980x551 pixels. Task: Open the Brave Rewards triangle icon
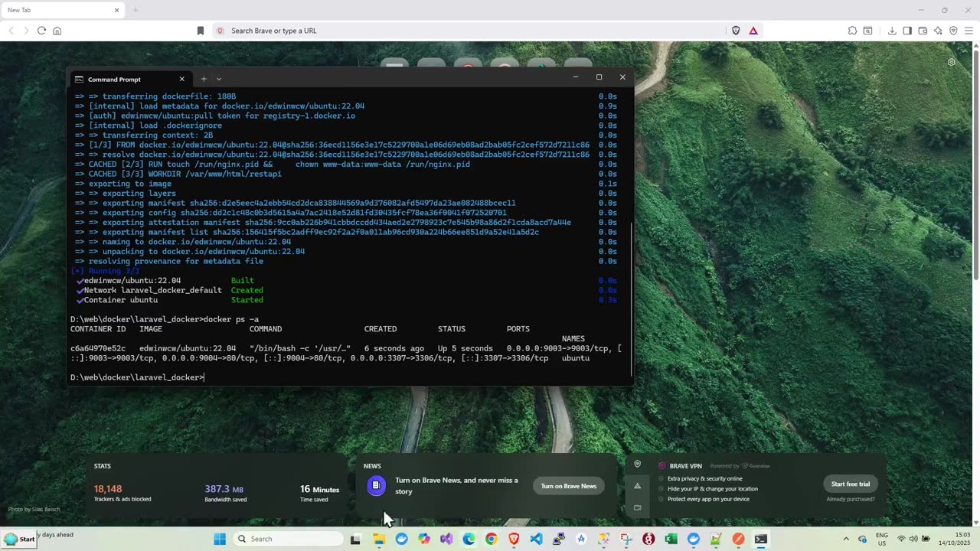(753, 31)
